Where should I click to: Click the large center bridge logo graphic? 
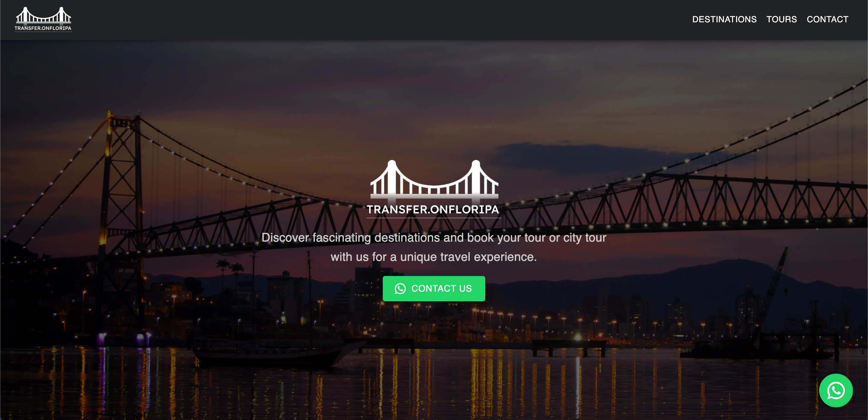[434, 179]
